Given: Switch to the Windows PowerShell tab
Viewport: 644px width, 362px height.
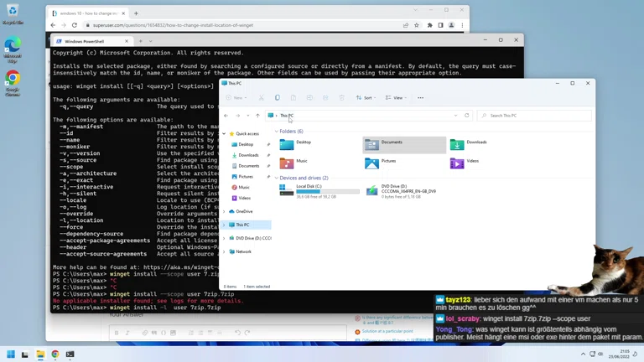Looking at the screenshot, I should pyautogui.click(x=92, y=41).
